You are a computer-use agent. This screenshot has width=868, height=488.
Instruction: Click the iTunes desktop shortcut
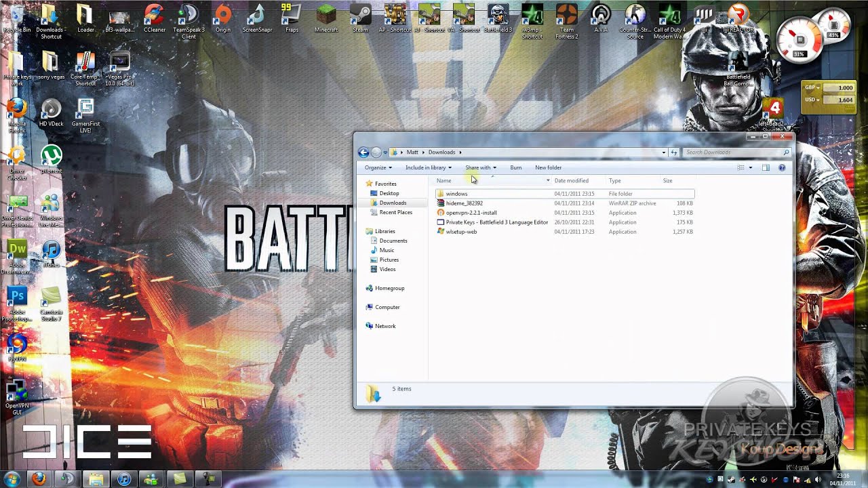(51, 253)
